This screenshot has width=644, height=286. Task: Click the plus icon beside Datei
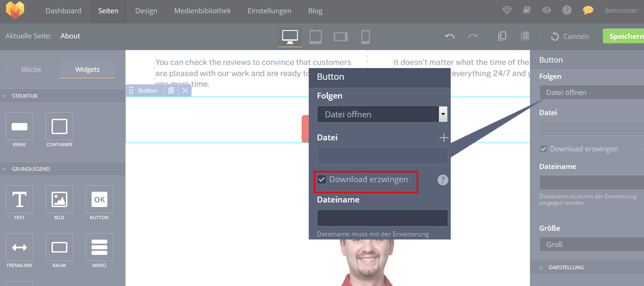443,137
